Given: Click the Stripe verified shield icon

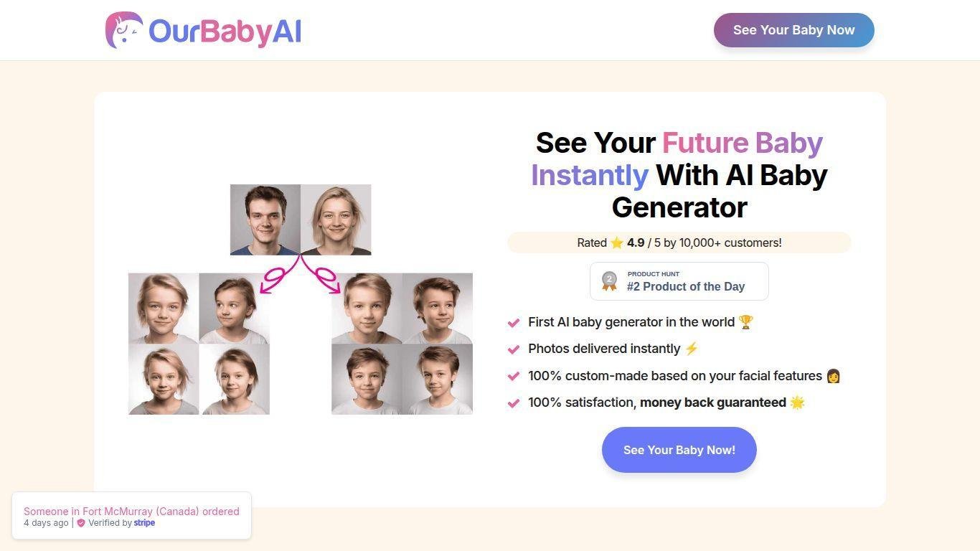Looking at the screenshot, I should click(81, 523).
